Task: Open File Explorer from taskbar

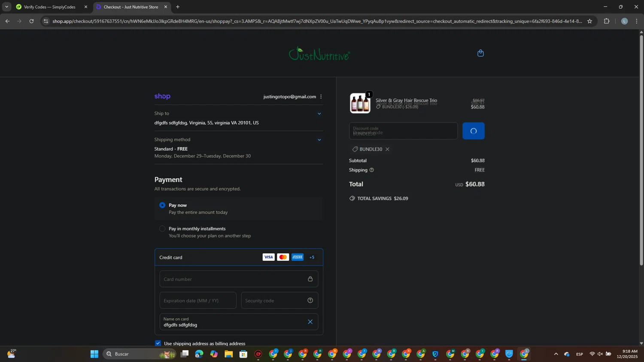Action: [x=228, y=354]
